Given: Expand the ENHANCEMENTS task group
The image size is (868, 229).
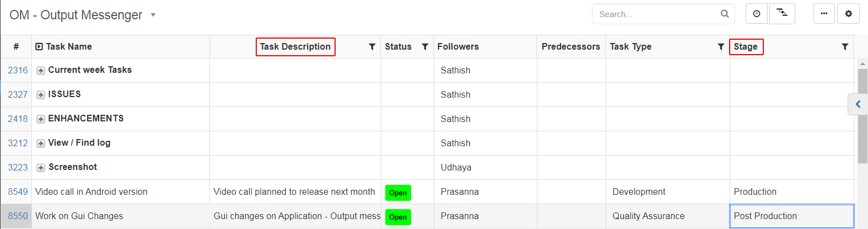Looking at the screenshot, I should (41, 119).
